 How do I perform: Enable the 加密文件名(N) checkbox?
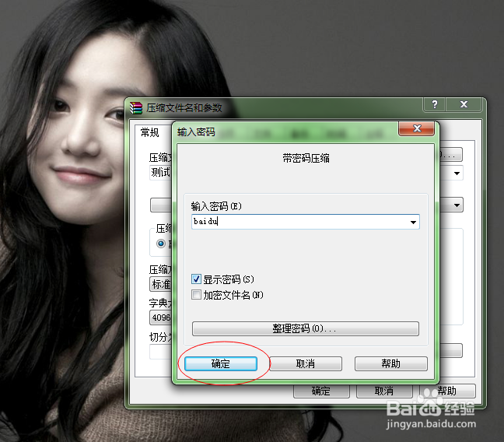(x=196, y=295)
